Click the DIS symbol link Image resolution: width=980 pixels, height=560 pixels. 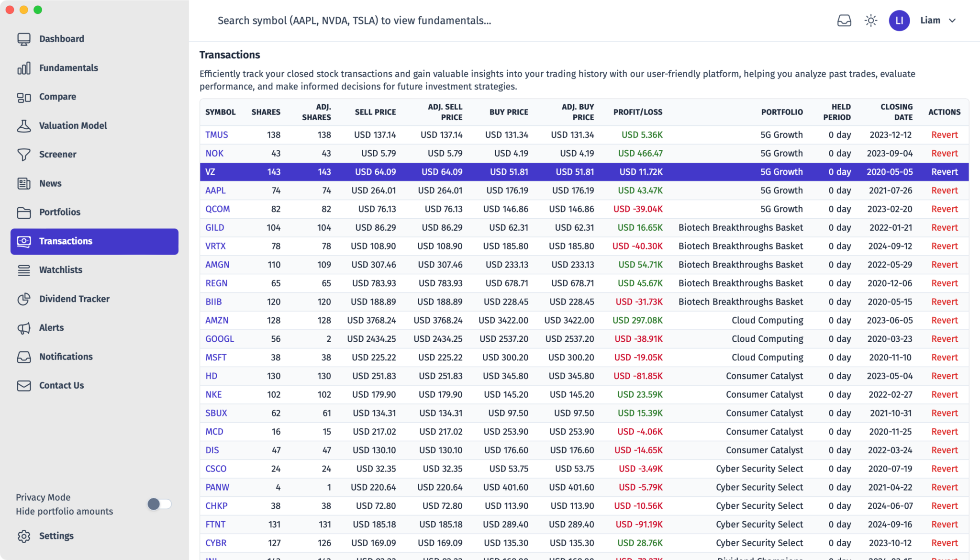click(212, 450)
